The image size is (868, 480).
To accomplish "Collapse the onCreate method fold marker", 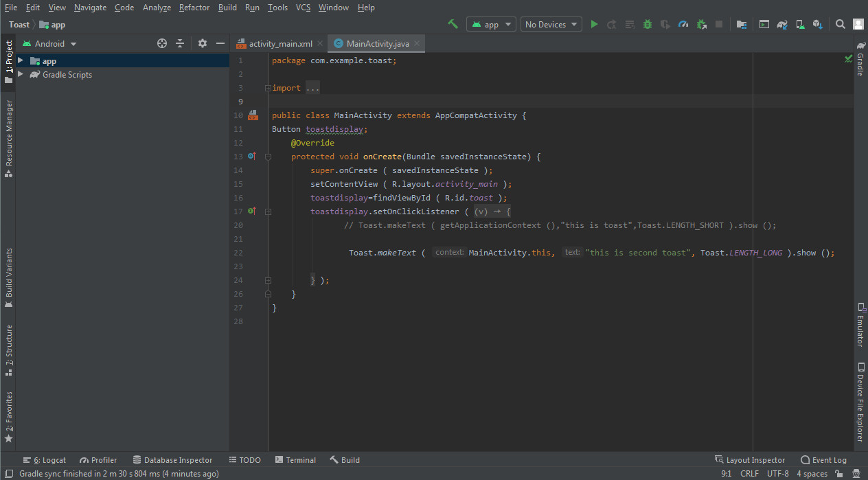I will (268, 157).
